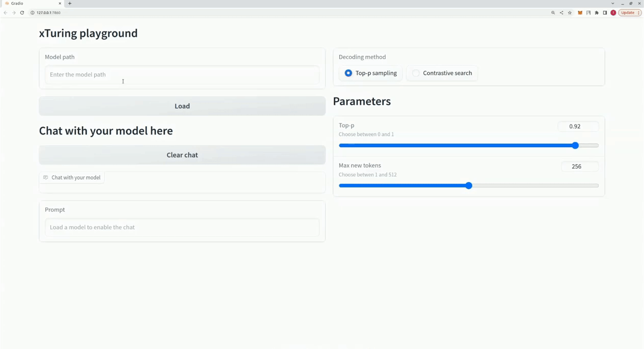Click the chat bubble icon in chatbot label

46,178
